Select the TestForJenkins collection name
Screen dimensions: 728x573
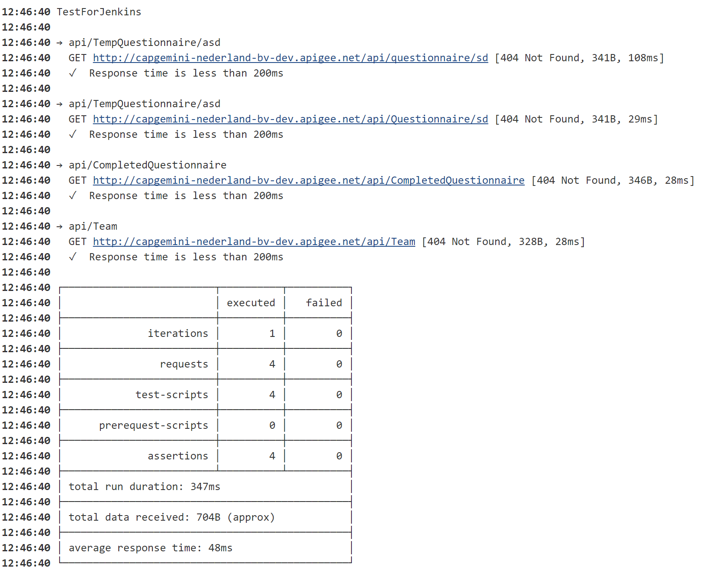[x=99, y=12]
